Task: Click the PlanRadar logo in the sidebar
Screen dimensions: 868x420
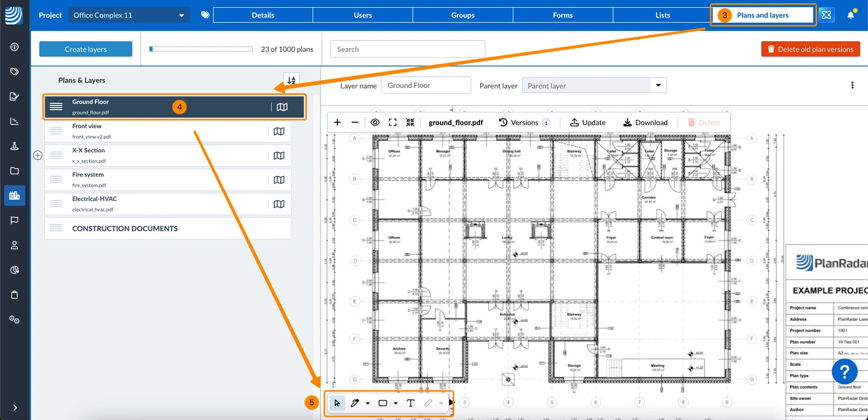Action: point(14,15)
